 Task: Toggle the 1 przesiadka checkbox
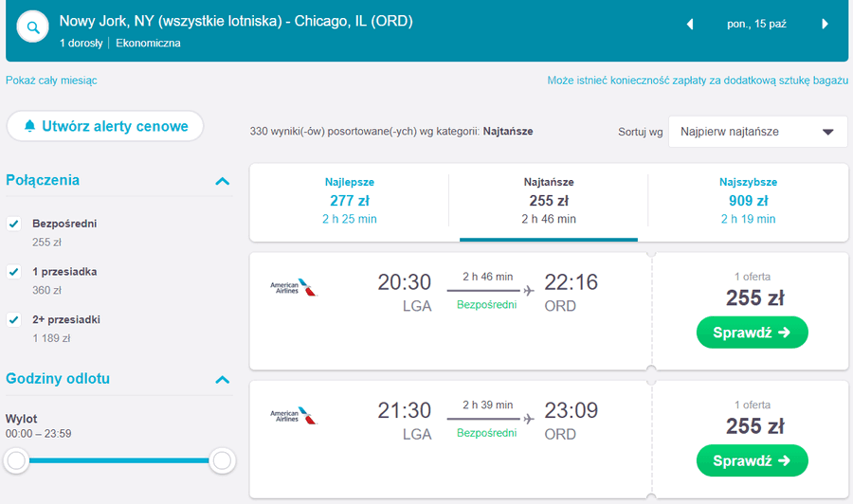14,272
